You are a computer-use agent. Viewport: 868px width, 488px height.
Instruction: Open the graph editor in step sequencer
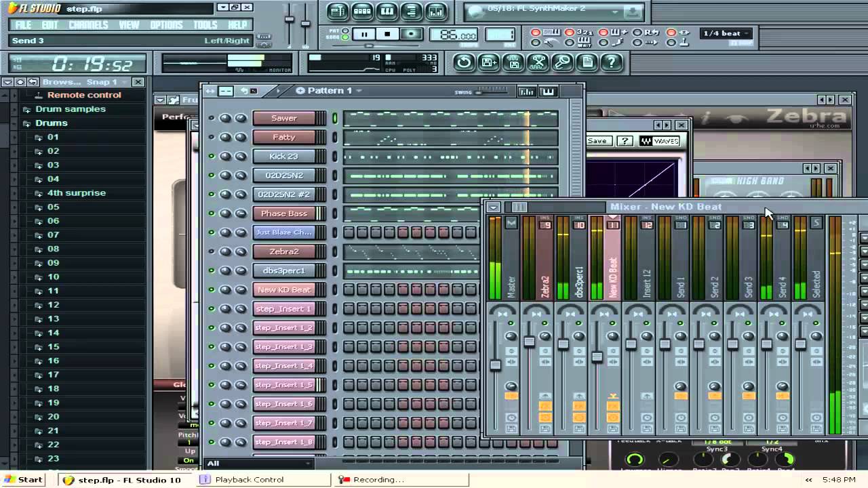[x=526, y=91]
